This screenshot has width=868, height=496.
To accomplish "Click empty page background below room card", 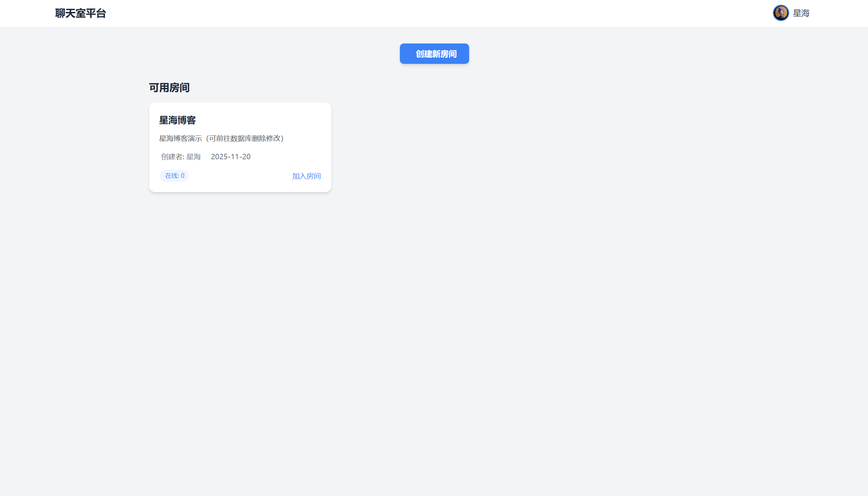I will tap(240, 273).
